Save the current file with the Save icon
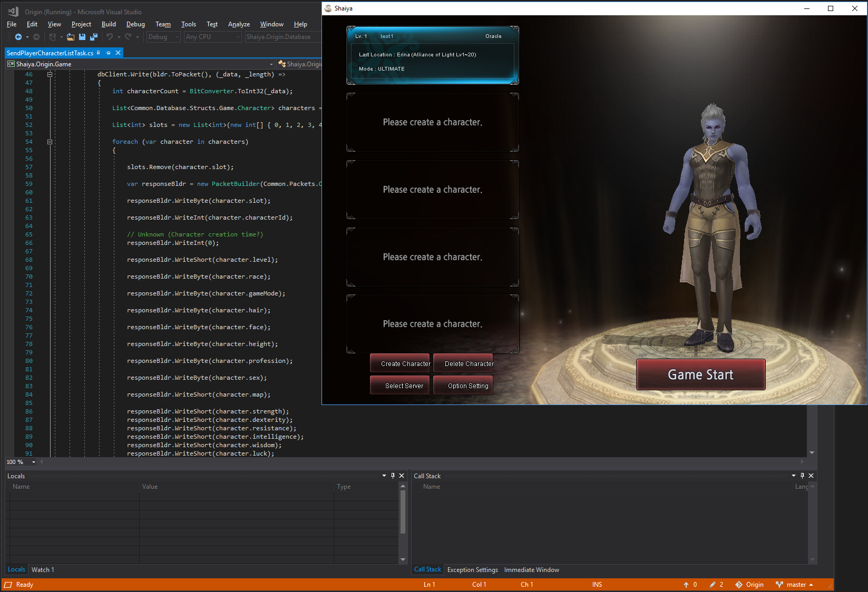The height and width of the screenshot is (592, 868). [82, 37]
